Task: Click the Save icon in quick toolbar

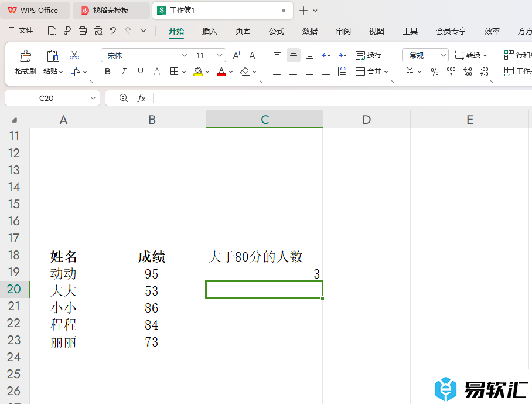Action: pyautogui.click(x=52, y=31)
